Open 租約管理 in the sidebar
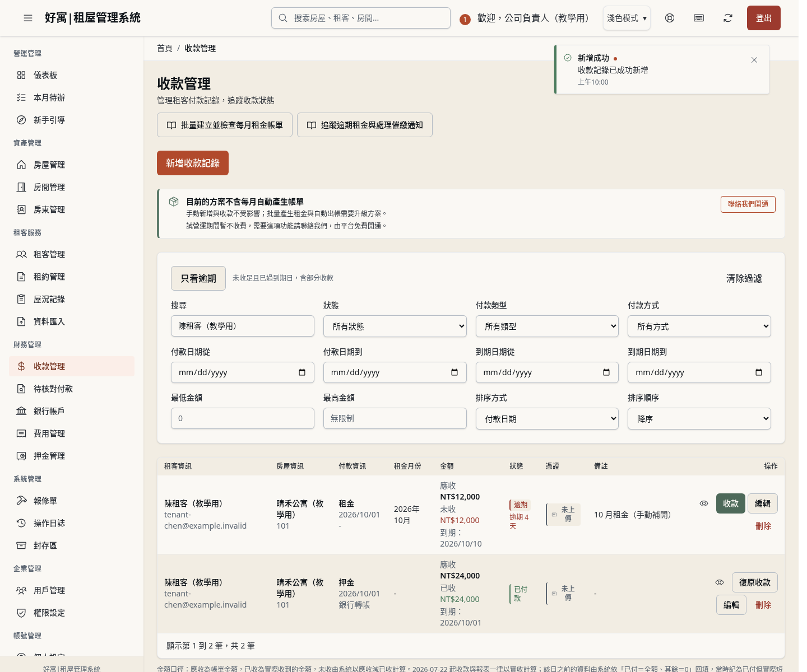This screenshot has height=672, width=807. (x=72, y=277)
